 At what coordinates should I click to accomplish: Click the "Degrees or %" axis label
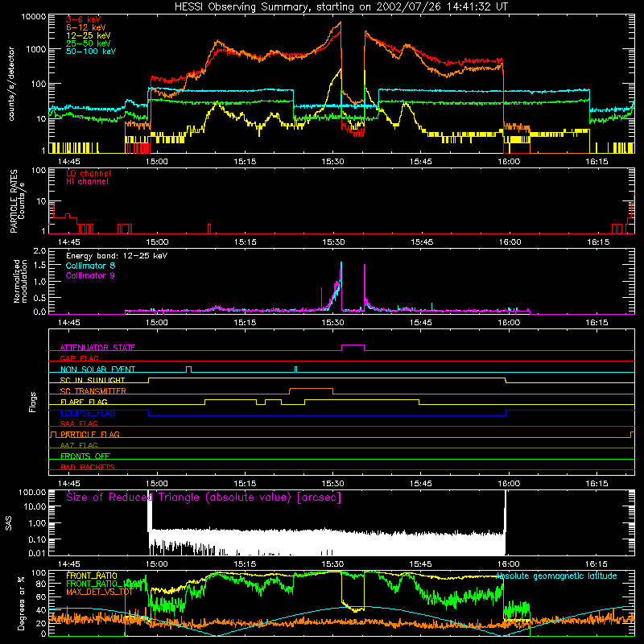[x=21, y=604]
